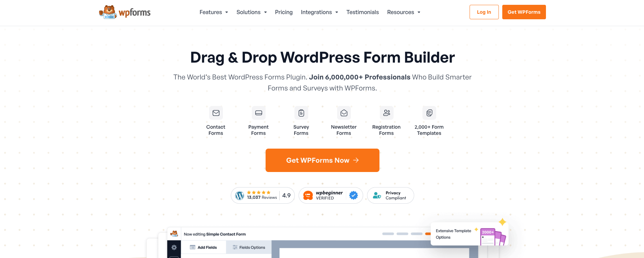
Task: Click the blue verified checkmark badge
Action: pos(354,195)
